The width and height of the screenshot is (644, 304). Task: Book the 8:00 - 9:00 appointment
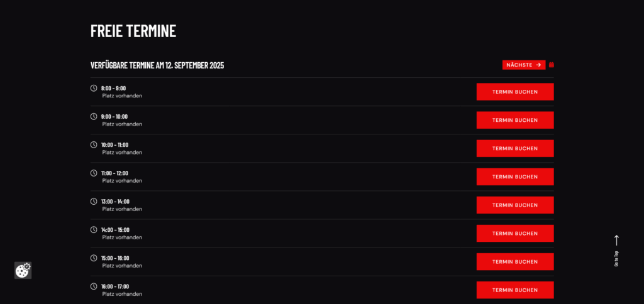tap(514, 92)
